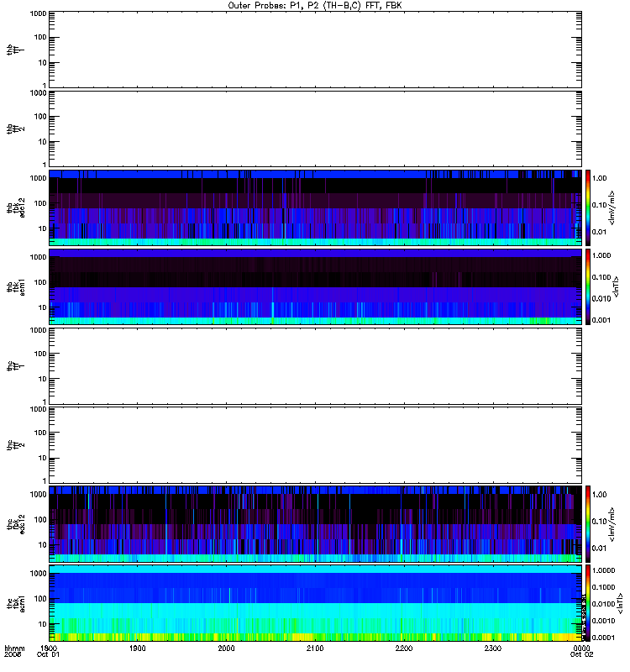
Task: Click the 'hhmm' axis unit label
Action: (14, 648)
